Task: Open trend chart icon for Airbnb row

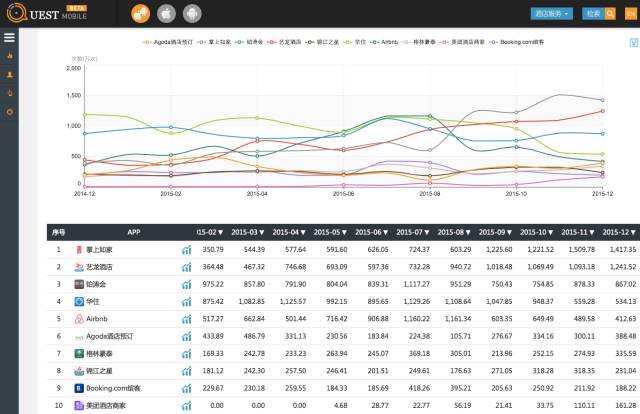Action: [x=187, y=319]
